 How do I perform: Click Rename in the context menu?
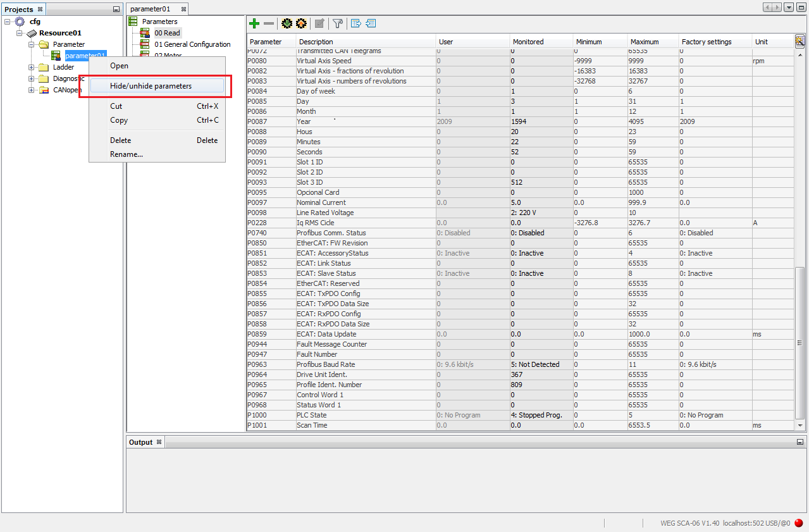coord(126,154)
